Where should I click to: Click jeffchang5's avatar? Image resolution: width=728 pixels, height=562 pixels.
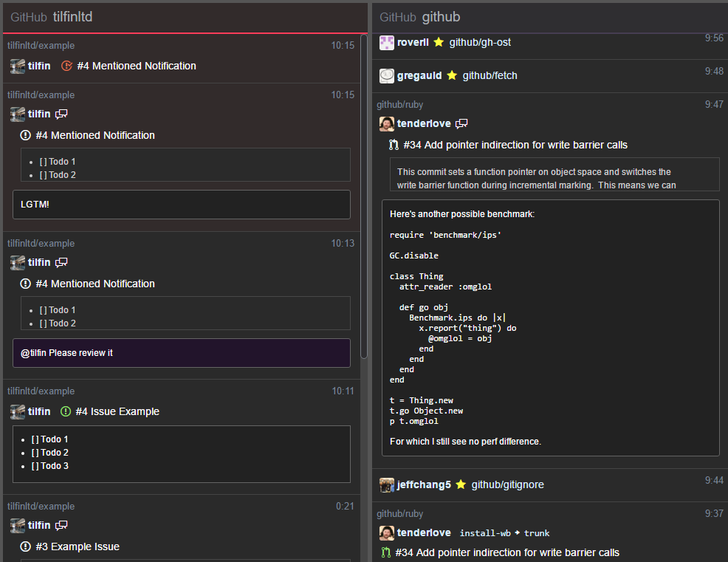[x=387, y=485]
